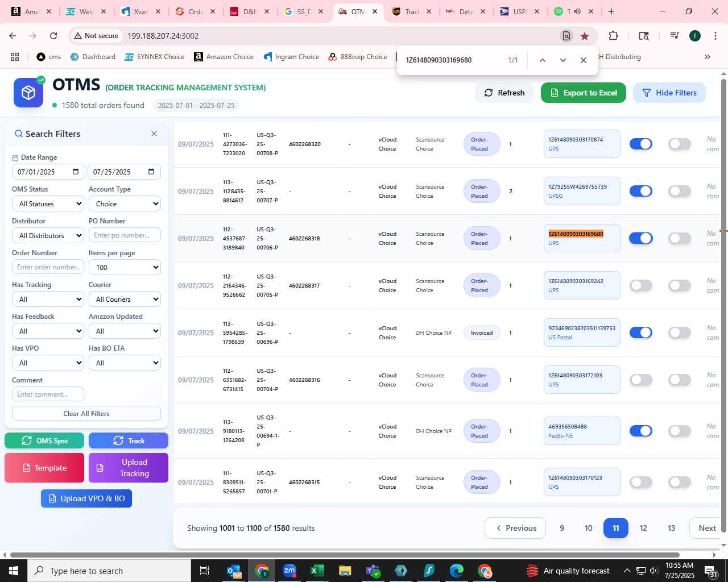Screen dimensions: 728x582
Task: Open browser three-dot menu
Action: pyautogui.click(x=715, y=36)
